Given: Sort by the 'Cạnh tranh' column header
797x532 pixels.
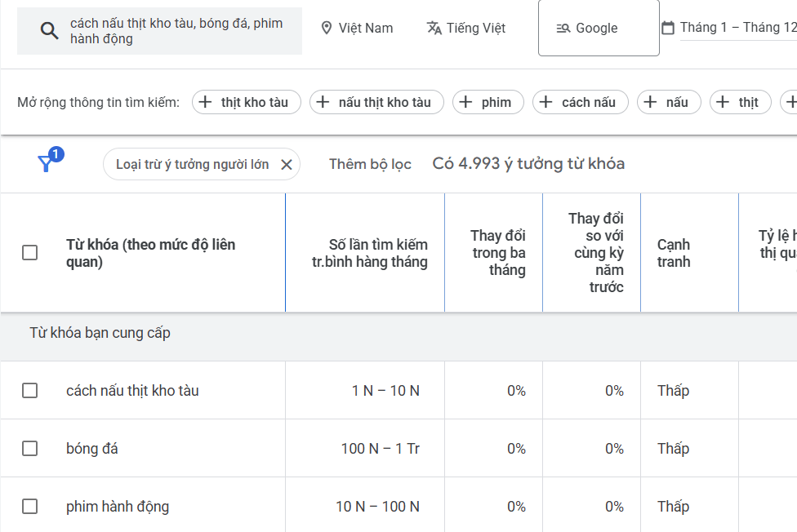Looking at the screenshot, I should click(x=674, y=253).
